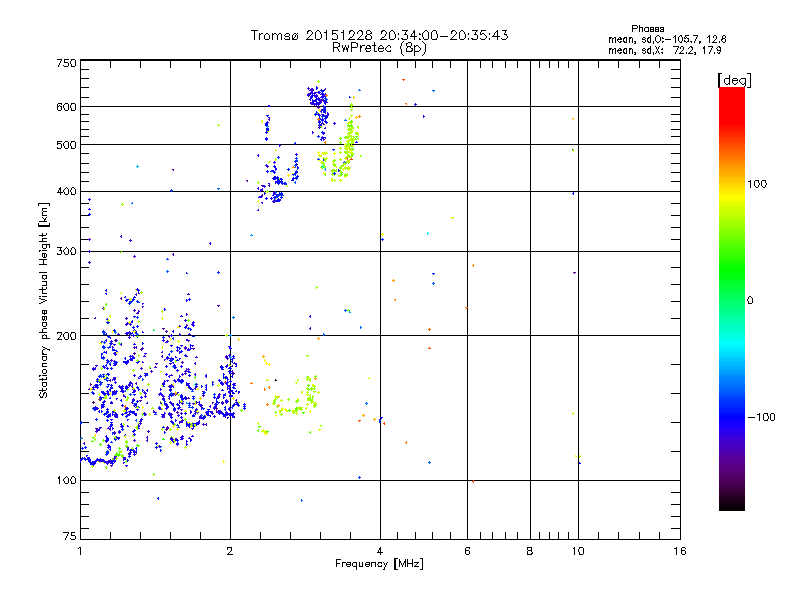Screen dimensions: 800x600
Task: Click the y-axis tick label '200'
Action: tap(66, 336)
